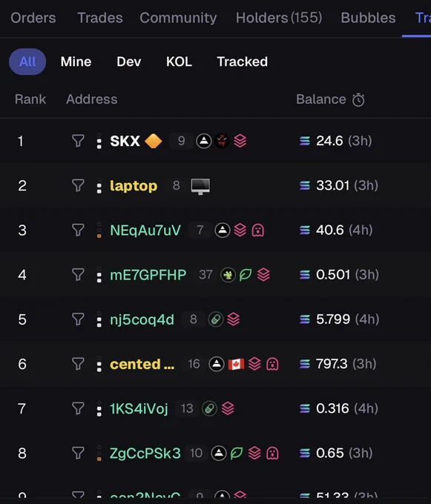Open the cented wallet address link
The height and width of the screenshot is (504, 431).
coord(142,364)
